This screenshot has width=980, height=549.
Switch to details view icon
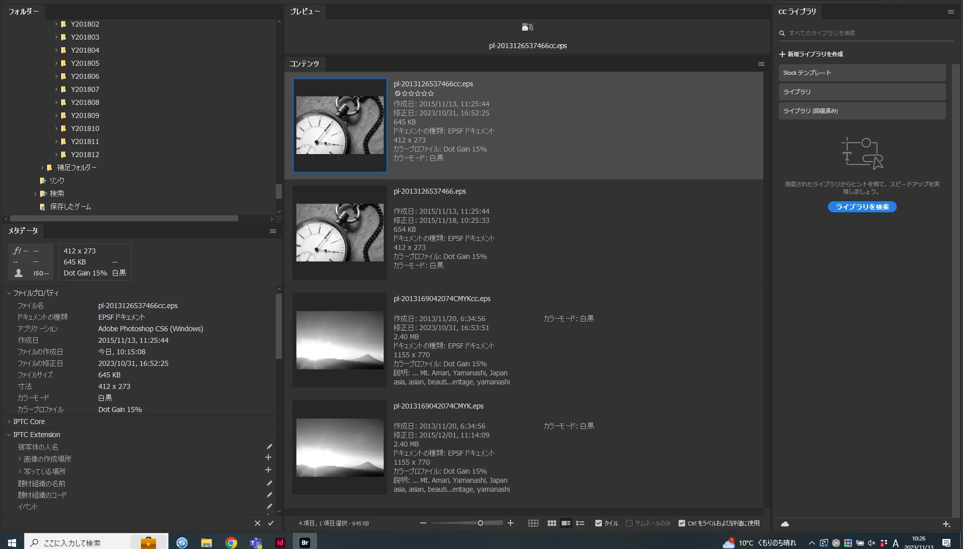click(x=566, y=523)
